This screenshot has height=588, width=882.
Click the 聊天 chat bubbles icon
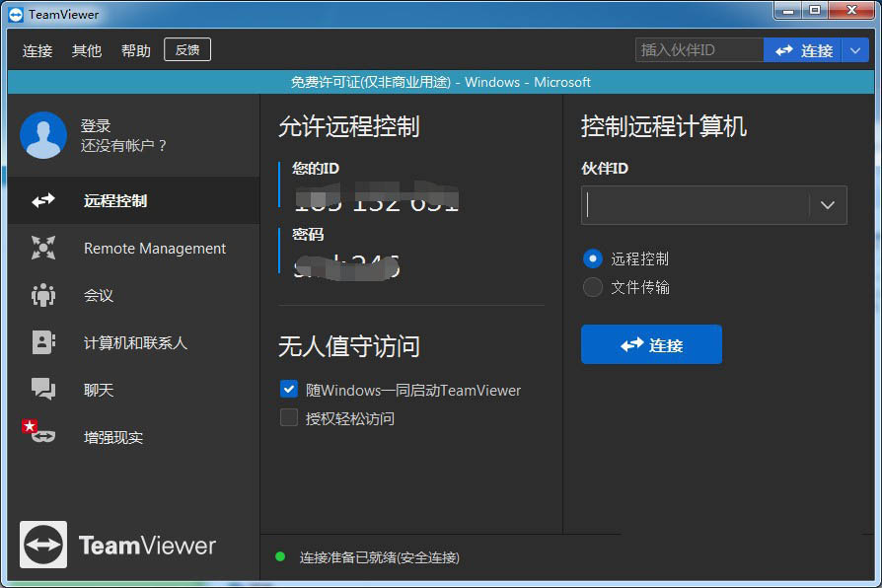click(x=43, y=389)
